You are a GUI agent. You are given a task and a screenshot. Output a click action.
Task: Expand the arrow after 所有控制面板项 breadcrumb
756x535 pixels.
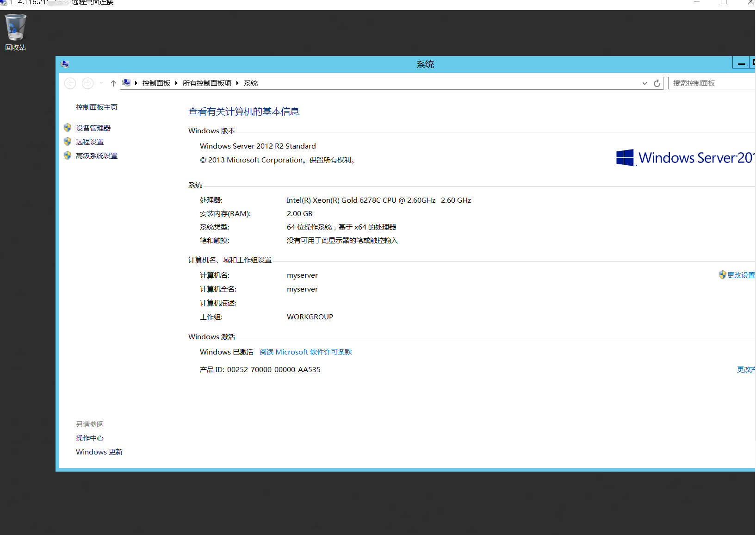point(237,83)
